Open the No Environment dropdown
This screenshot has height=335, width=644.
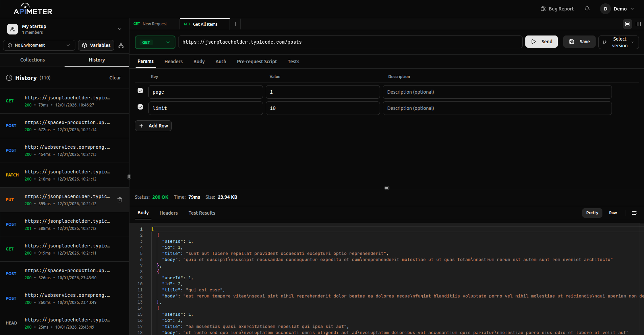(x=39, y=45)
